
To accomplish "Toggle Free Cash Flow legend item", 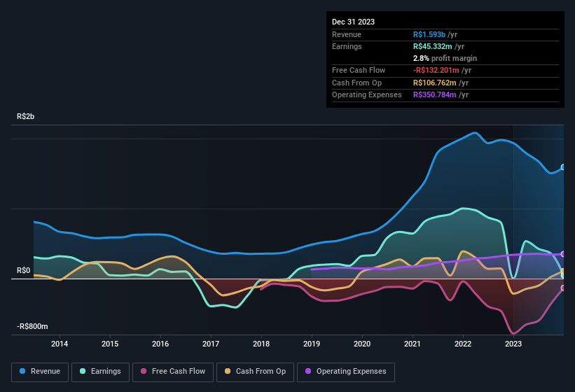I will (172, 372).
